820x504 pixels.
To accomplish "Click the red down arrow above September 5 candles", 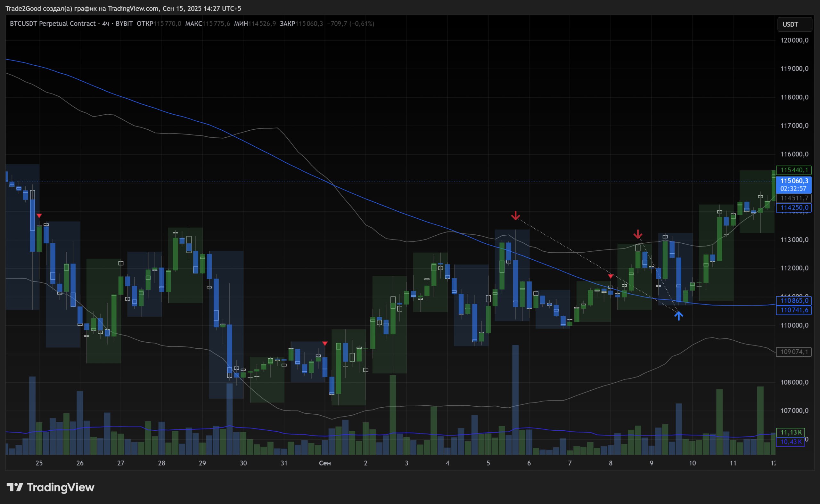I will point(515,216).
